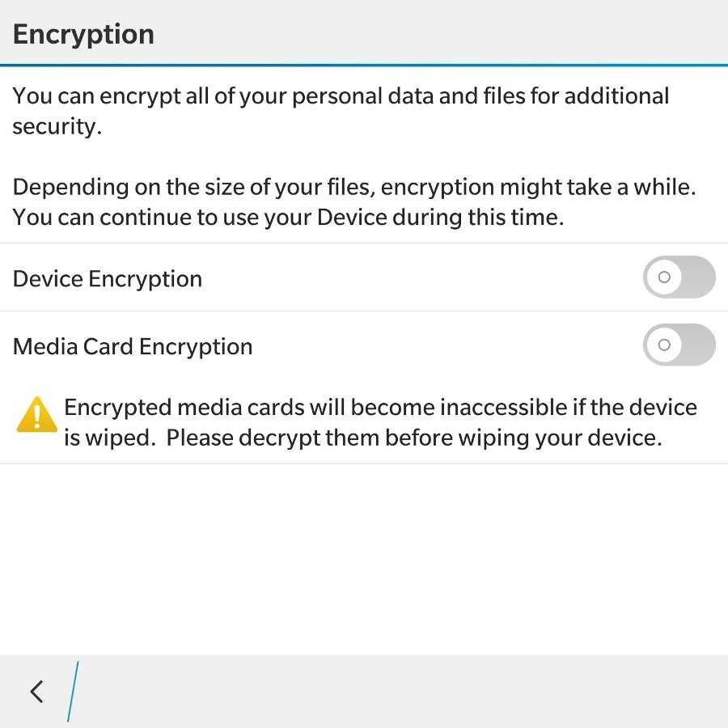The height and width of the screenshot is (728, 728).
Task: Select the Media Card Encryption label
Action: [133, 347]
